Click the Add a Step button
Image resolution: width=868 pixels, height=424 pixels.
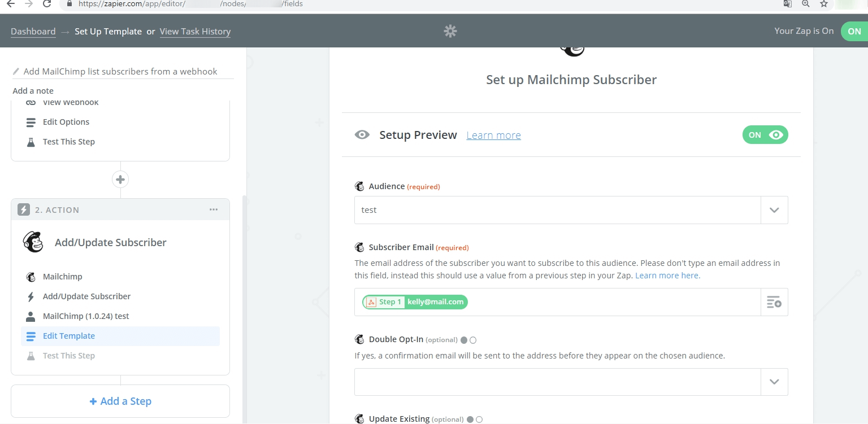coord(120,401)
